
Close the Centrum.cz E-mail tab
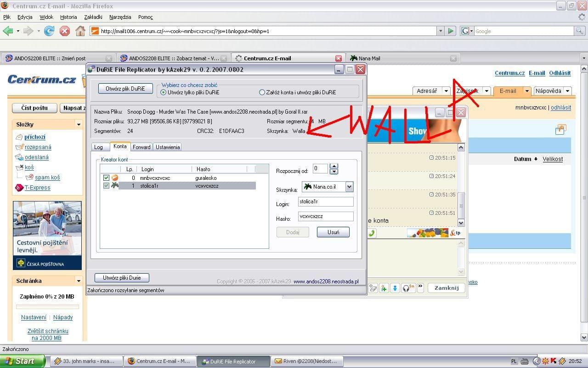(x=339, y=58)
